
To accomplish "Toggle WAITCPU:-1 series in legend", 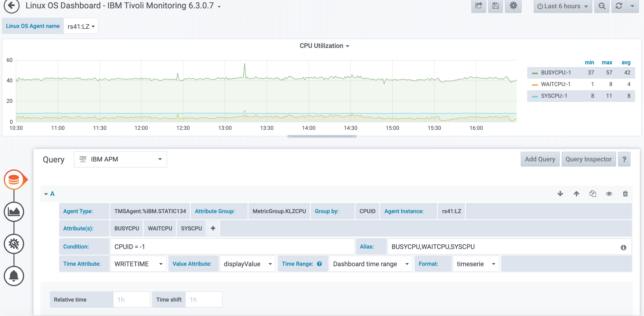I will point(556,84).
